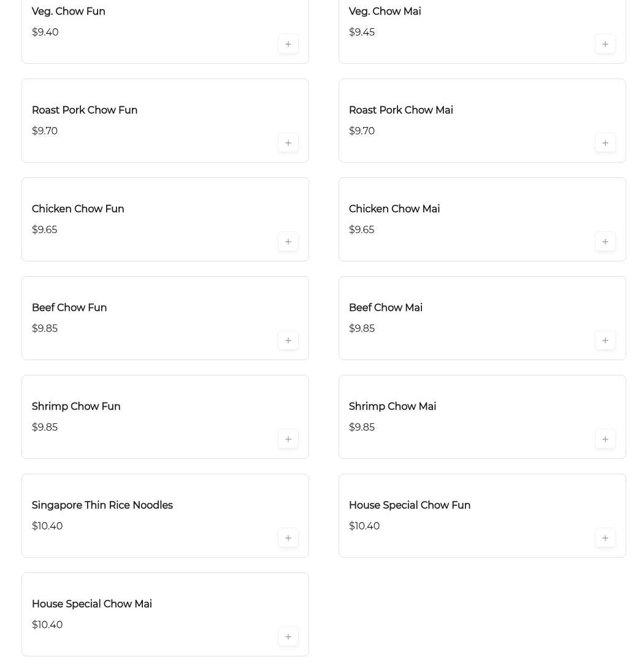This screenshot has width=644, height=665.
Task: Add Shrimp Chow Fun via plus icon
Action: coord(288,439)
